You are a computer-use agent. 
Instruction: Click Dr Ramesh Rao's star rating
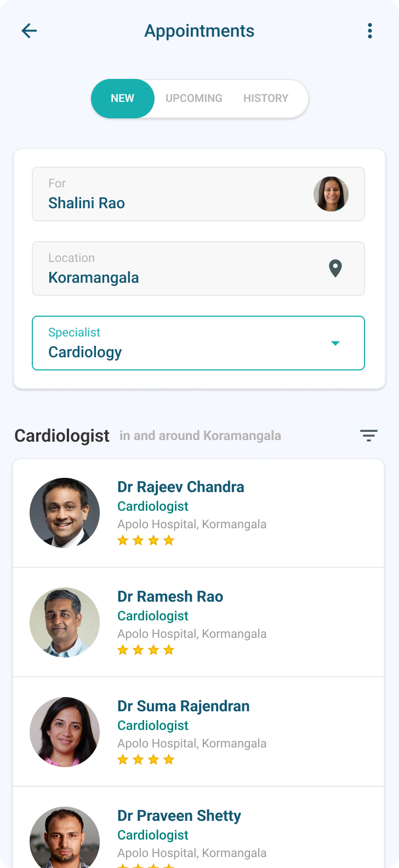[146, 650]
